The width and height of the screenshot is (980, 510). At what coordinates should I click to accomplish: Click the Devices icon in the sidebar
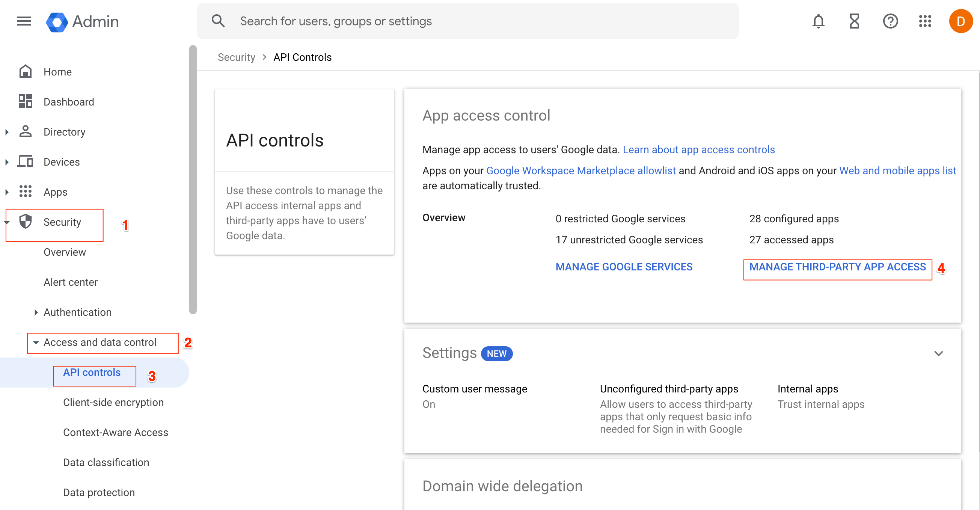pyautogui.click(x=25, y=161)
